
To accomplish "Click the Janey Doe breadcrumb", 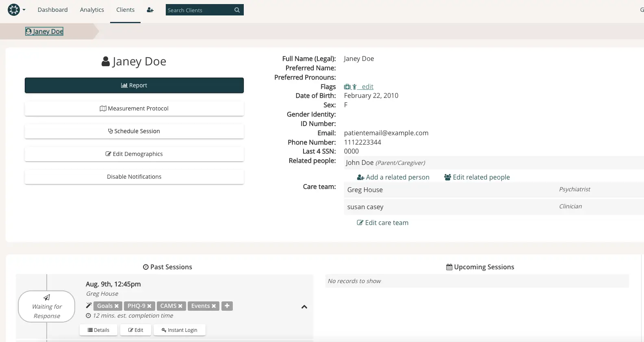I will point(44,31).
